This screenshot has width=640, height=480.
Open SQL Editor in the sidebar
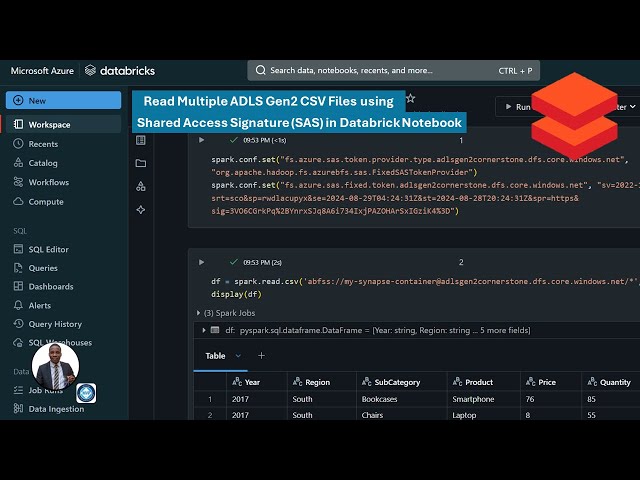point(48,249)
